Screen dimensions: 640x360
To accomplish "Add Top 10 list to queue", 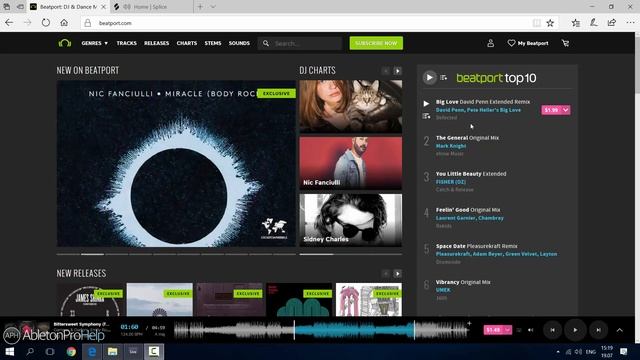I will (x=444, y=78).
